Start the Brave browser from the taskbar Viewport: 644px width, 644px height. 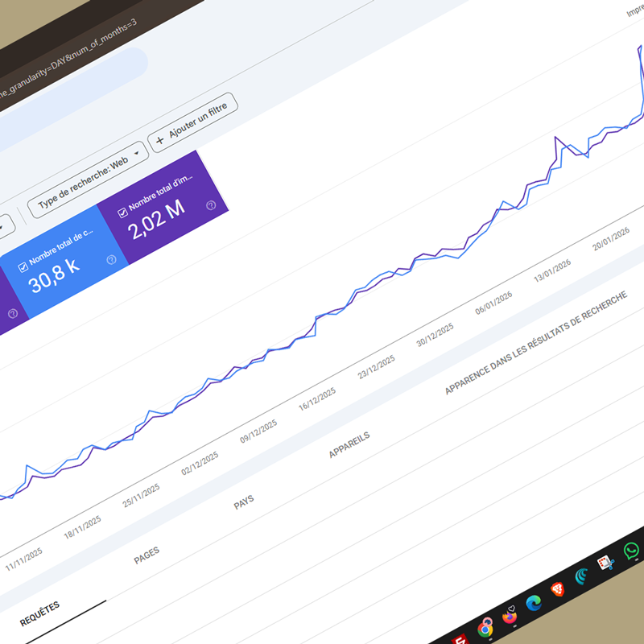(x=557, y=589)
